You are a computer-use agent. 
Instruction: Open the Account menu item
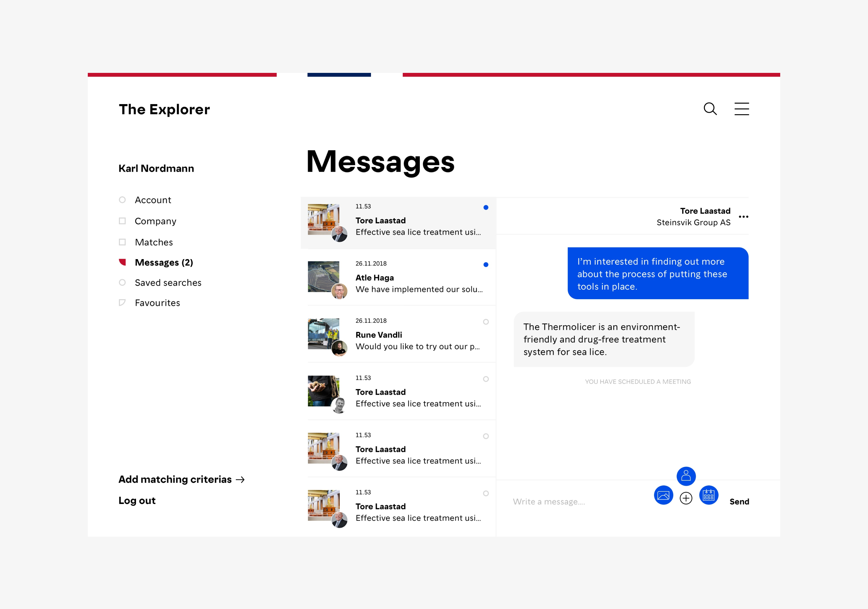153,200
